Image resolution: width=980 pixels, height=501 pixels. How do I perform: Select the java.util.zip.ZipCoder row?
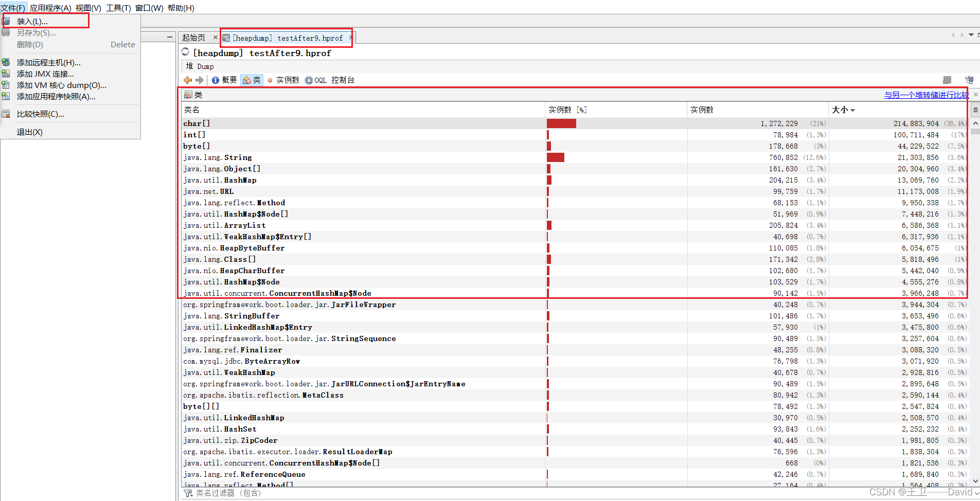[575, 440]
